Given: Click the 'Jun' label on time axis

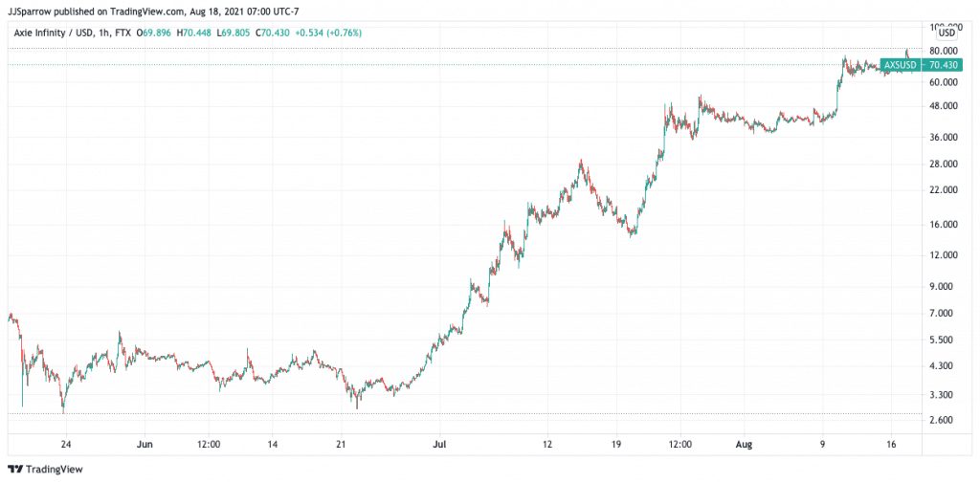Looking at the screenshot, I should (145, 445).
